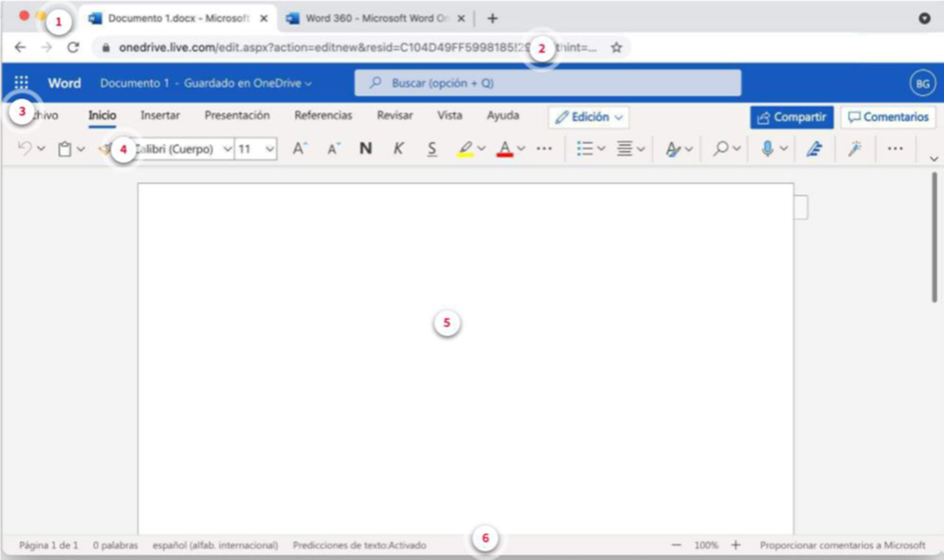Apply italic formatting with K button

(399, 149)
